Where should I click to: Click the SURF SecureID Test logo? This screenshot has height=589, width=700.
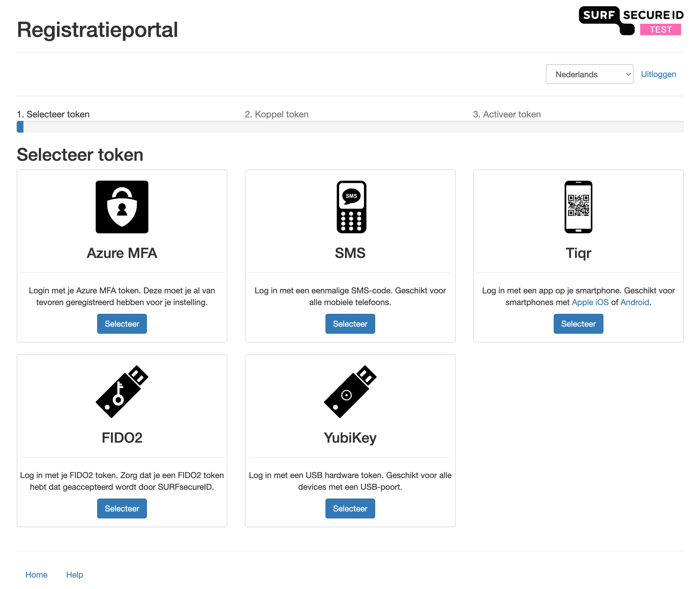coord(631,21)
